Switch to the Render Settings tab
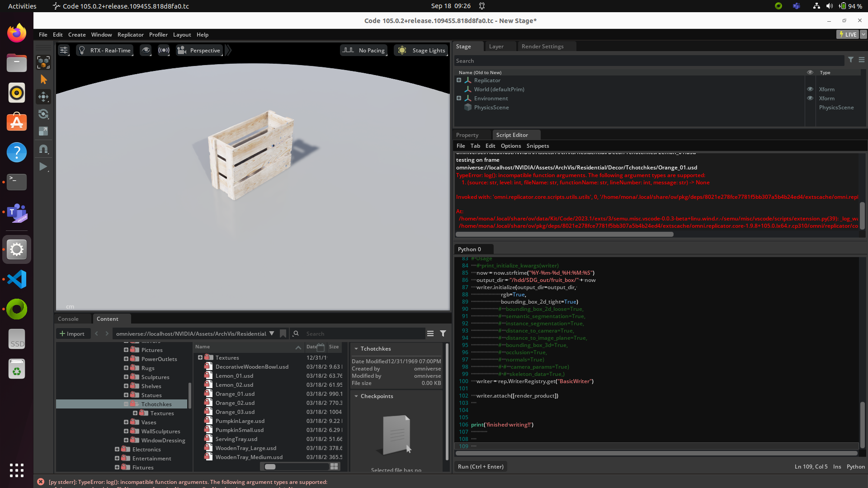 click(542, 47)
